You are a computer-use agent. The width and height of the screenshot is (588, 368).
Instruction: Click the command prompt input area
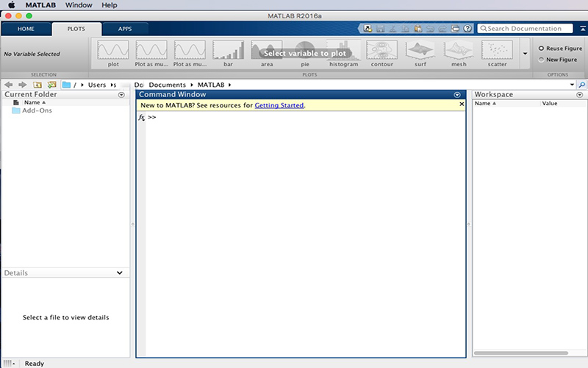coord(306,118)
